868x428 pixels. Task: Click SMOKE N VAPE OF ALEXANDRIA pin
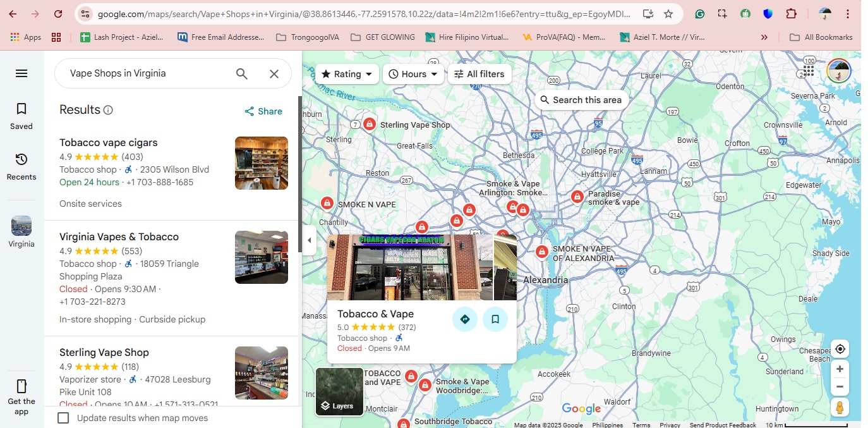[x=541, y=252]
